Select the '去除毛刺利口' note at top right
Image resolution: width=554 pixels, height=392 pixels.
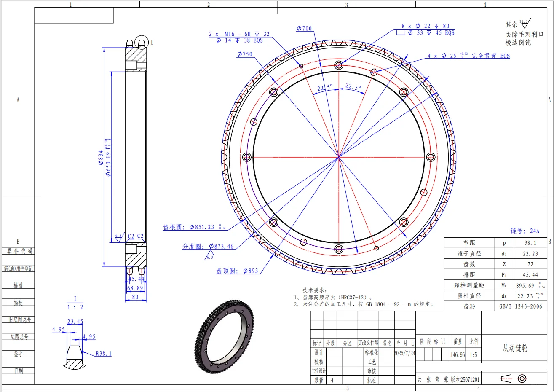coord(525,34)
